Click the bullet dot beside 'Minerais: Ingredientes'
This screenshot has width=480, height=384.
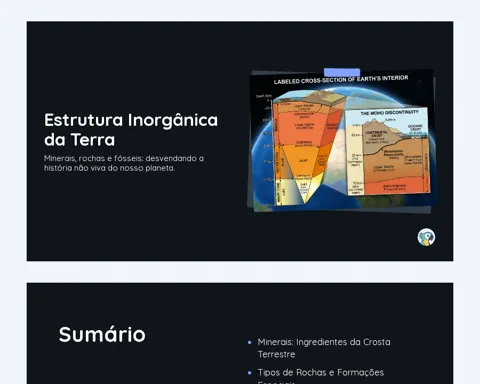(250, 342)
